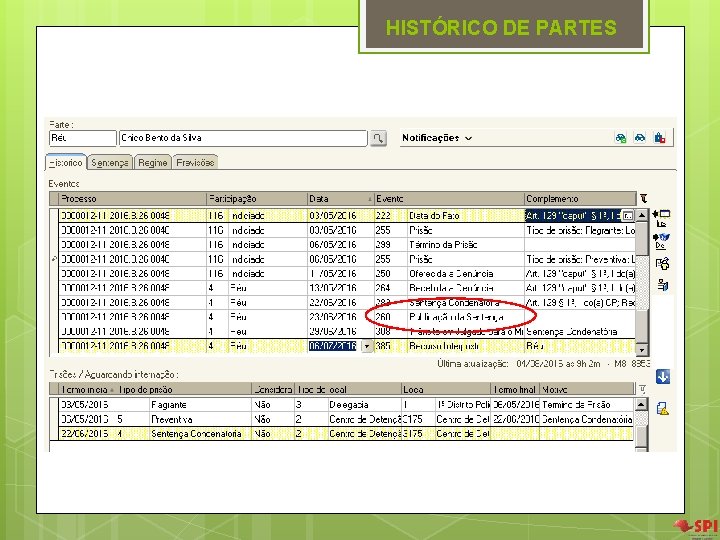Switch to the Histórico tab

(66, 163)
